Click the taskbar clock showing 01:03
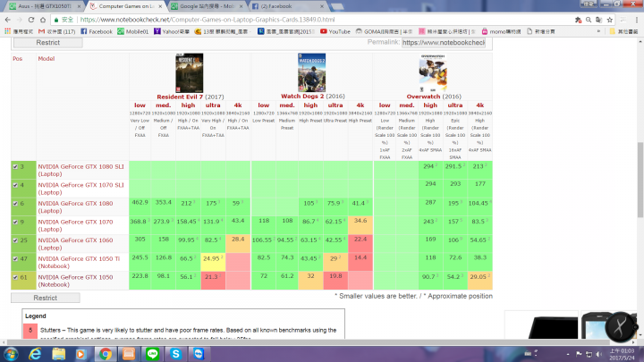This screenshot has height=362, width=644. click(x=622, y=354)
